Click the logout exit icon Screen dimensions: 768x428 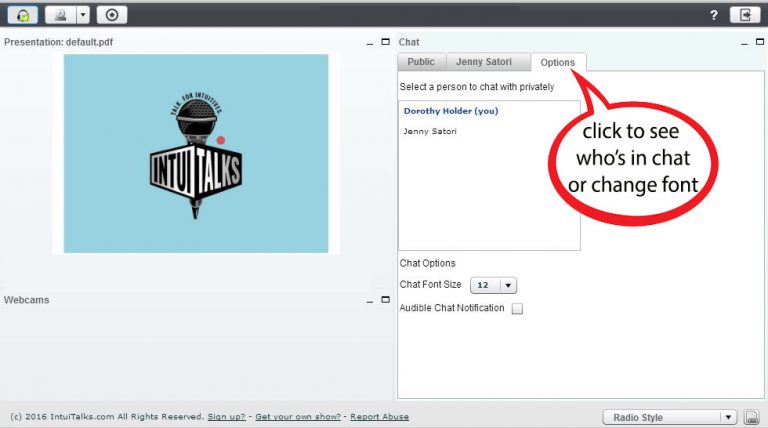tap(745, 15)
